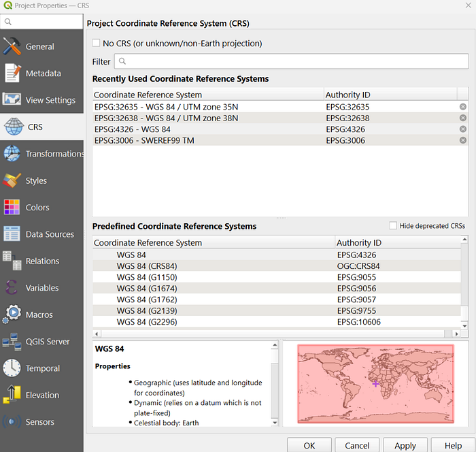Select predefined WGS 84 (G2139) row

[x=277, y=310]
